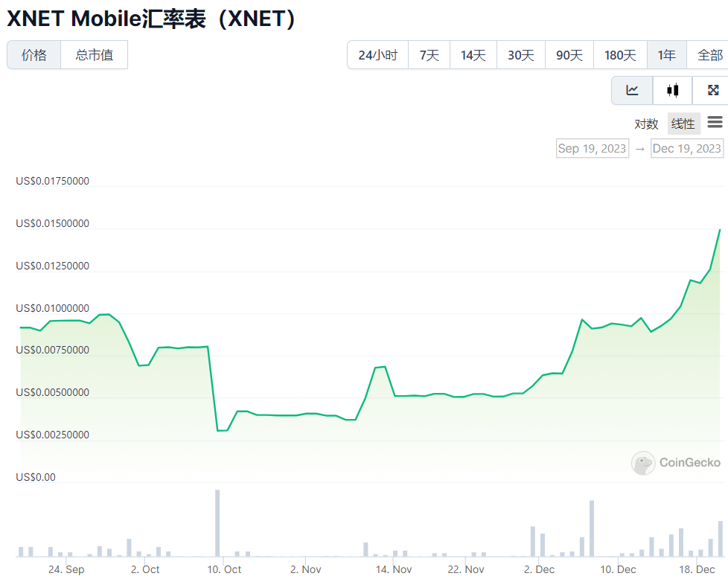Click the CoinGecko watermark logo
This screenshot has width=728, height=579.
click(x=642, y=463)
